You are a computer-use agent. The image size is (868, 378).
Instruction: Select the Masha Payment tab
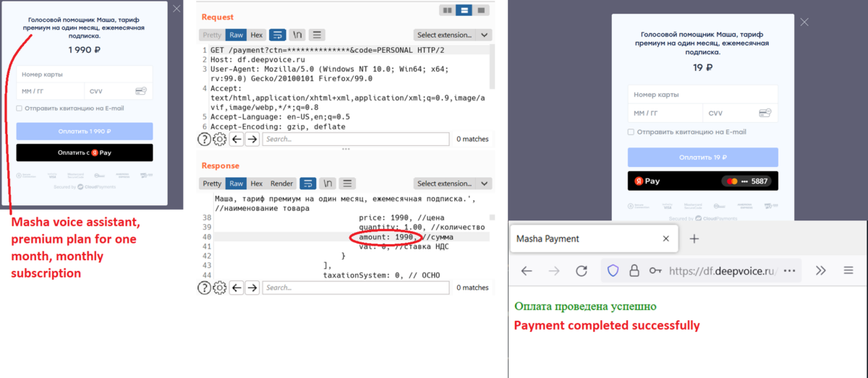594,239
